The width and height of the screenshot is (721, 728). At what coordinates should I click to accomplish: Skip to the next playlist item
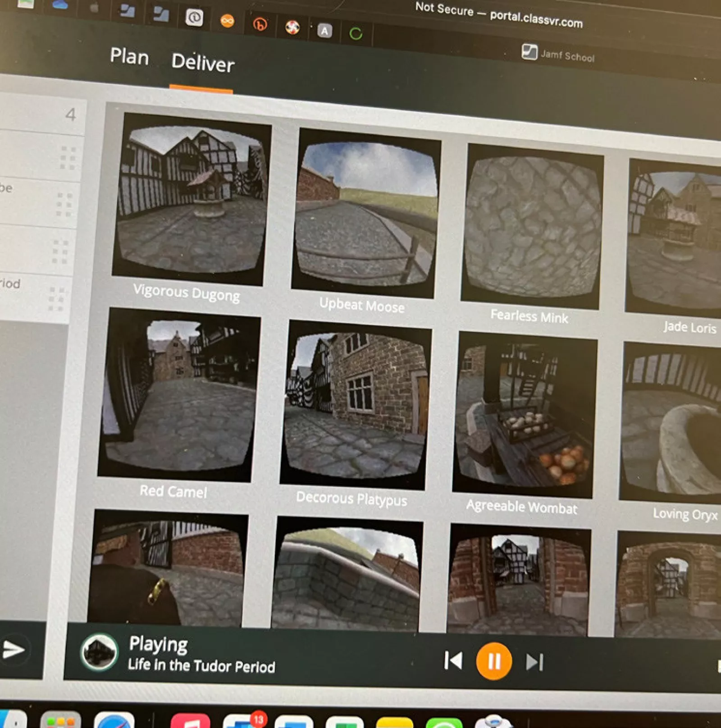(534, 662)
